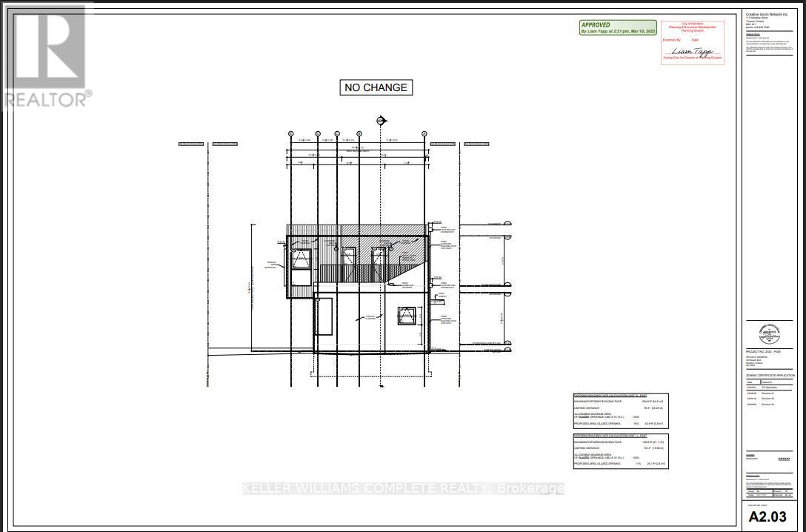Click the Liam Tapp signature
Screen dimensions: 806x532
coord(691,51)
